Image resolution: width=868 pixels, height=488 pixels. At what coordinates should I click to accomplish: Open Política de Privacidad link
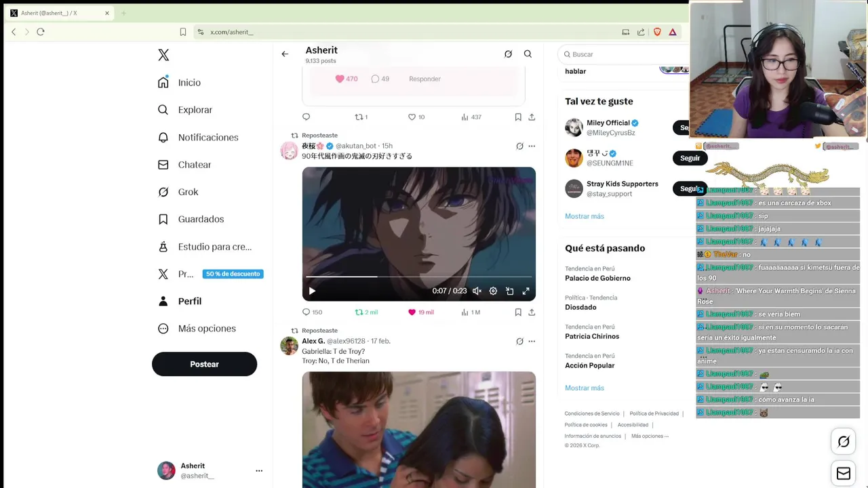point(654,413)
